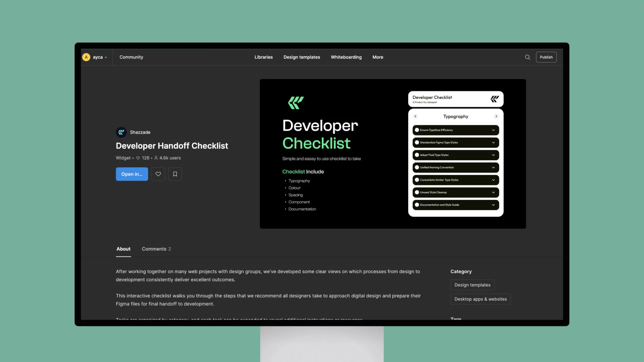Image resolution: width=644 pixels, height=362 pixels.
Task: Click the heart/like icon on widget
Action: click(158, 174)
